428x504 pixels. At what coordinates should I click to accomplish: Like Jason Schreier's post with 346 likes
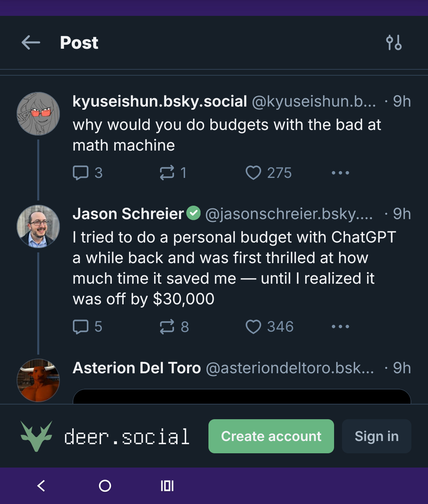[x=253, y=327]
